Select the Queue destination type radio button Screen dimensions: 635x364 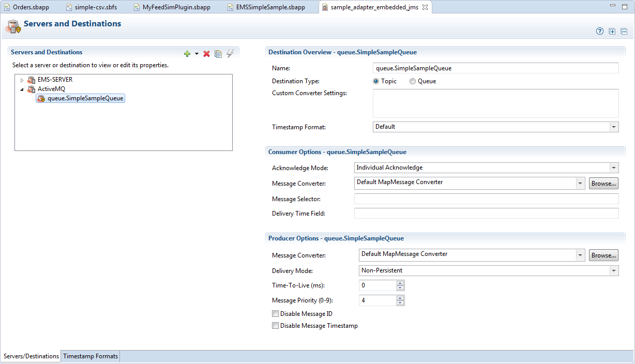click(x=413, y=81)
